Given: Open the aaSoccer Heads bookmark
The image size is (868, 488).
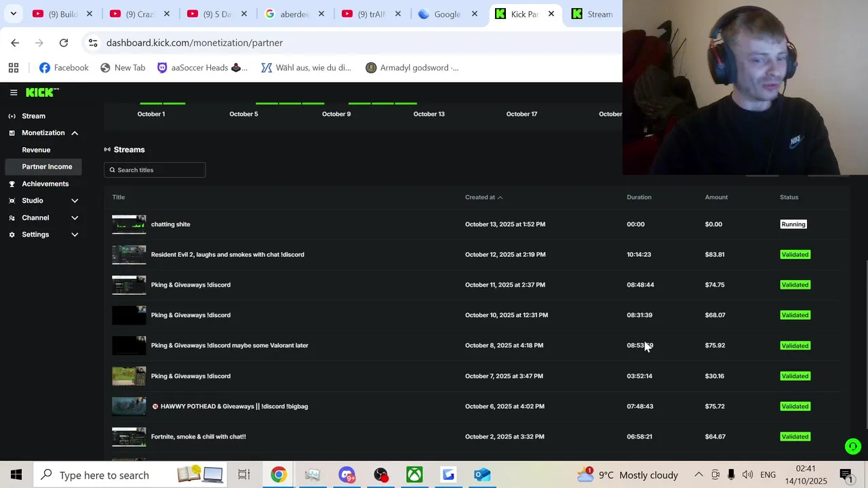Looking at the screenshot, I should pyautogui.click(x=202, y=68).
